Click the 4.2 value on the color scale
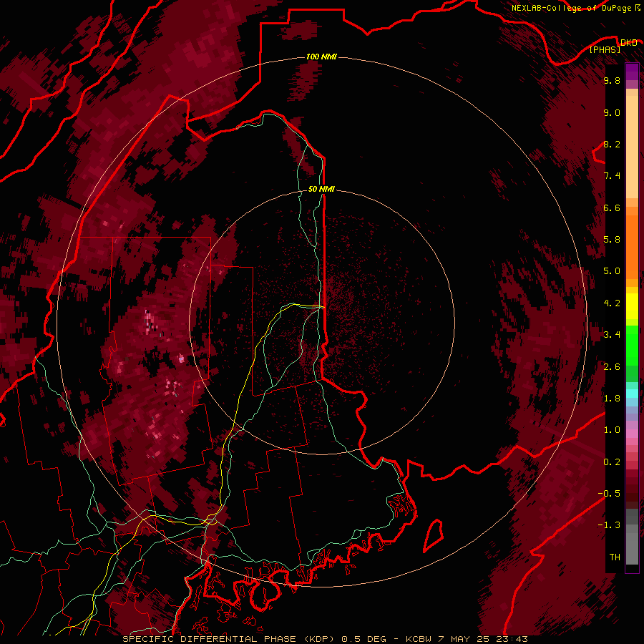 pyautogui.click(x=612, y=303)
